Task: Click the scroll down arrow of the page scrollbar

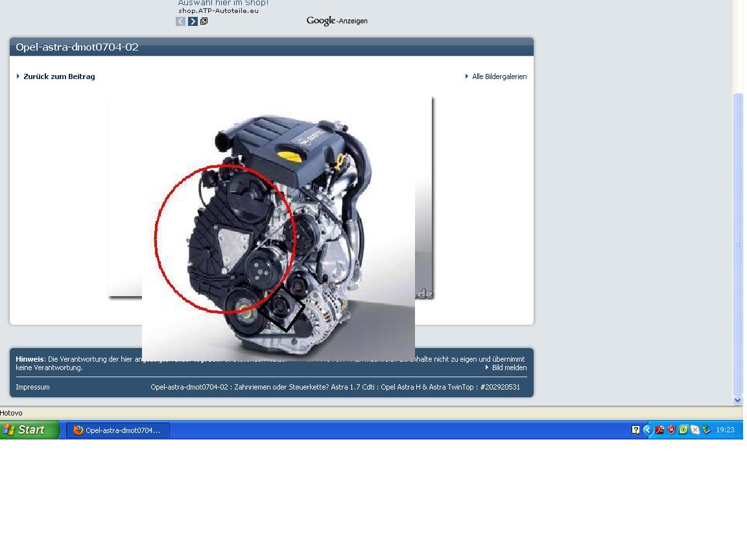Action: tap(737, 400)
